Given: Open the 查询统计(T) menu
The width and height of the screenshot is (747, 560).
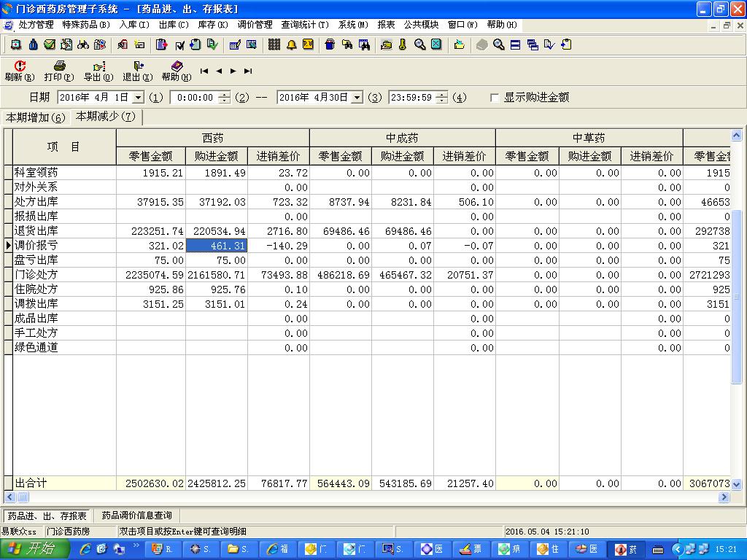Looking at the screenshot, I should [x=305, y=25].
